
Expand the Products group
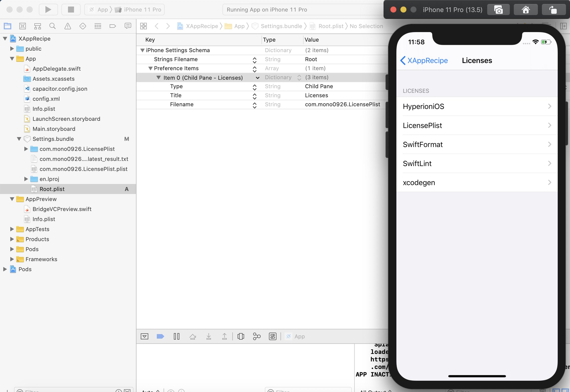(12, 239)
